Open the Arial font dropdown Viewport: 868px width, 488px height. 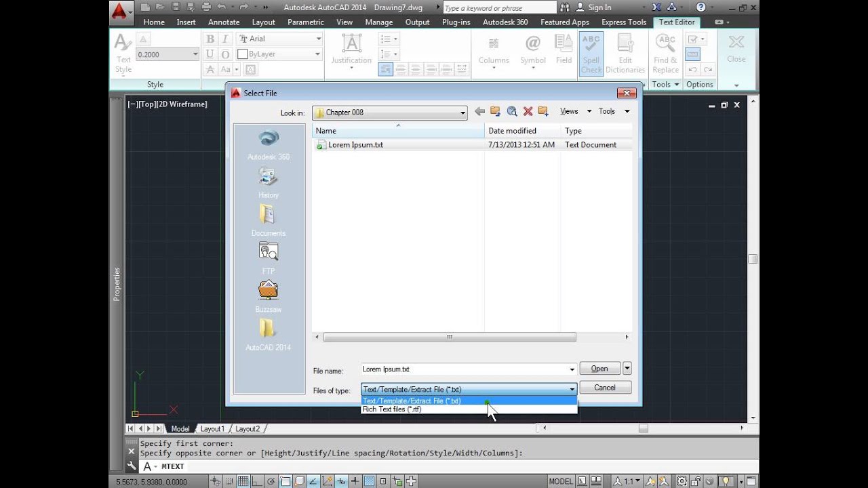pos(318,39)
